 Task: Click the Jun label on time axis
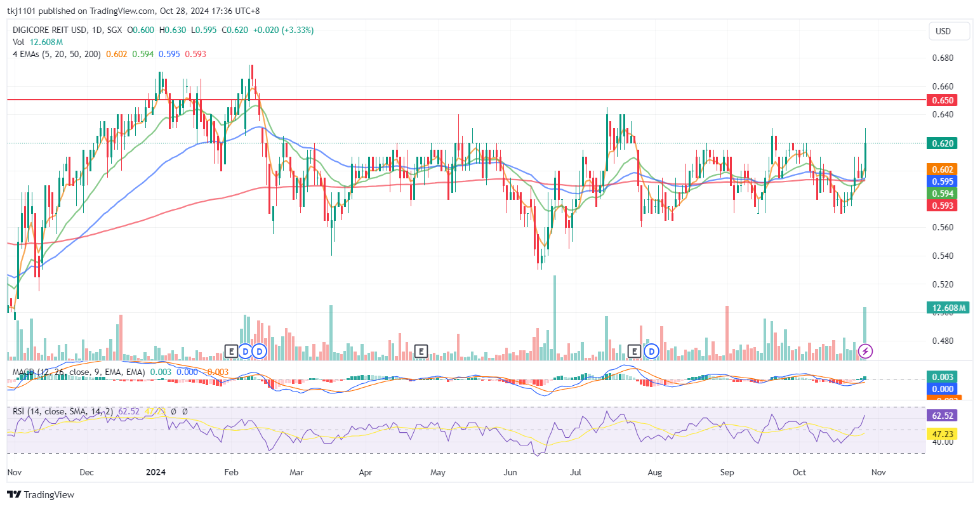click(x=510, y=472)
